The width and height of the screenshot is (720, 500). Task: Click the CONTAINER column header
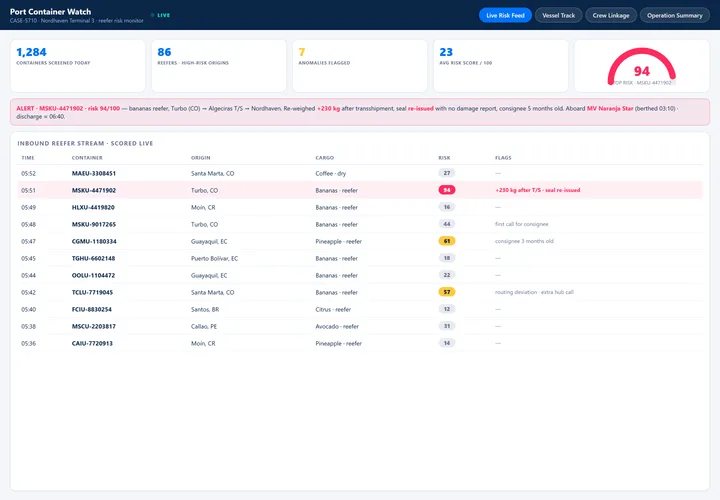pos(87,158)
